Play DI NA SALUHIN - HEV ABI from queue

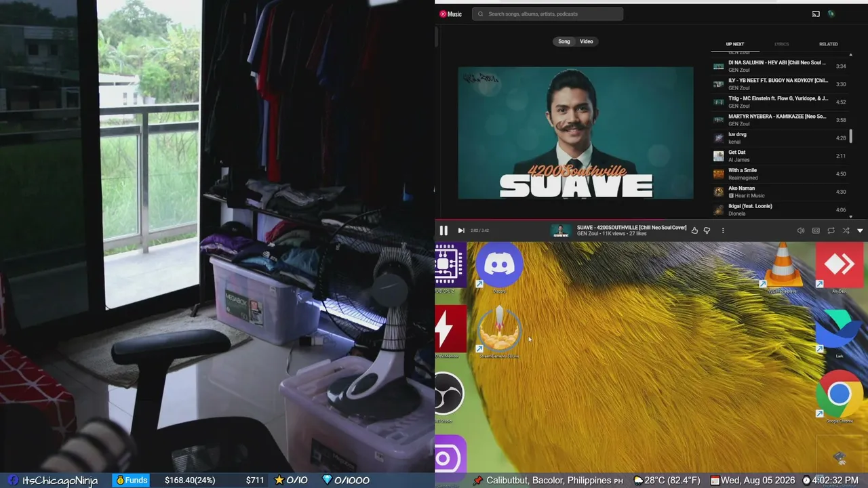[780, 66]
